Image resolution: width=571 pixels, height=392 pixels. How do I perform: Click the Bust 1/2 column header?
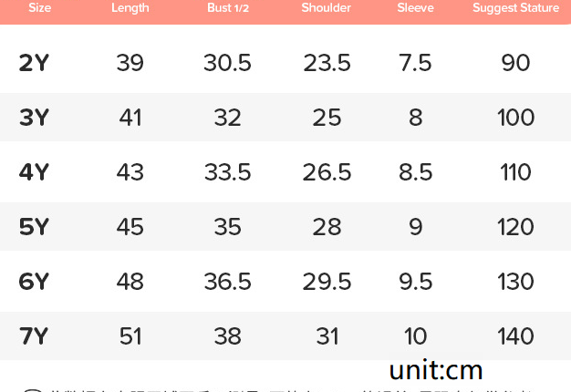tap(228, 7)
